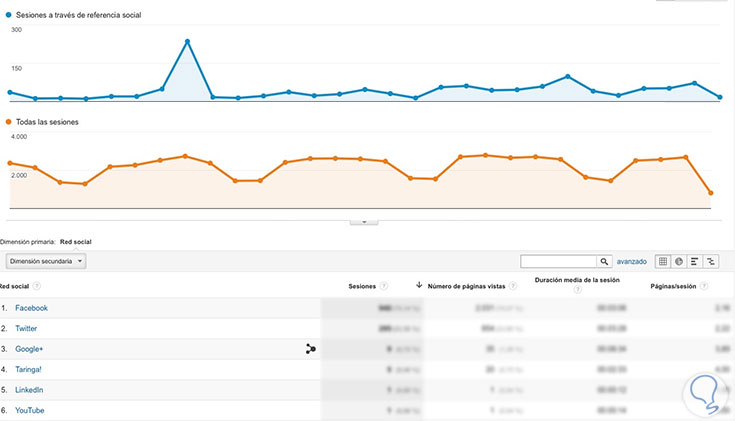Switch to performance bar view icon
735x421 pixels.
click(x=695, y=261)
